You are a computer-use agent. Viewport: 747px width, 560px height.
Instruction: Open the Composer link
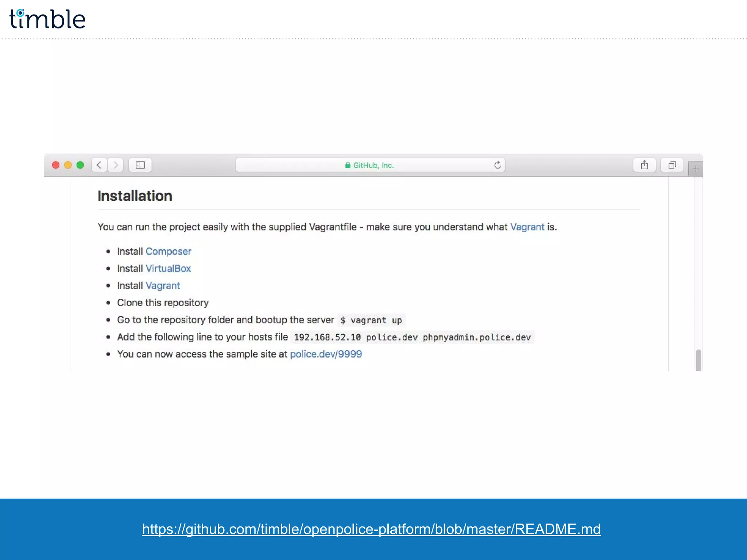click(168, 252)
